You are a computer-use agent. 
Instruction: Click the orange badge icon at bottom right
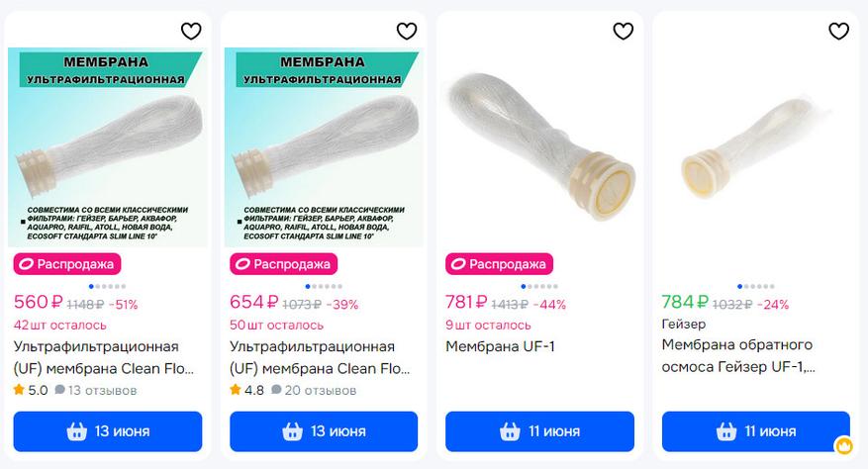pyautogui.click(x=843, y=445)
